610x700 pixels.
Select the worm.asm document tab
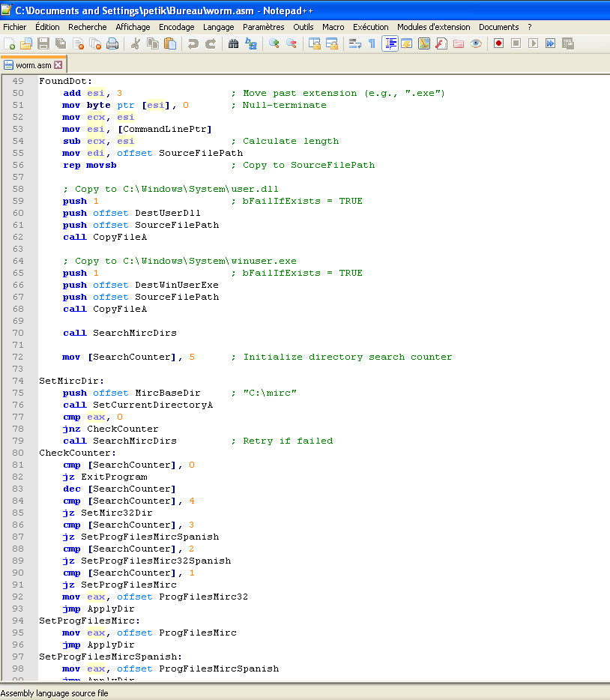(34, 65)
